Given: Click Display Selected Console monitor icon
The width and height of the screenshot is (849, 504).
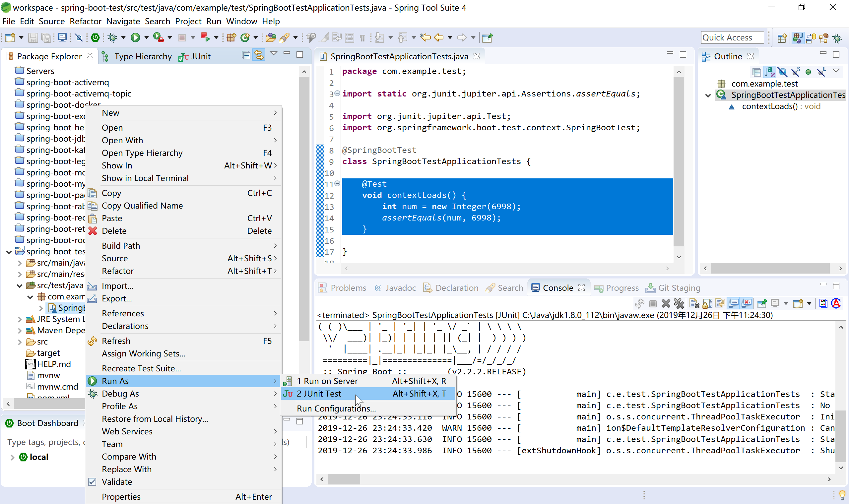Looking at the screenshot, I should 775,303.
